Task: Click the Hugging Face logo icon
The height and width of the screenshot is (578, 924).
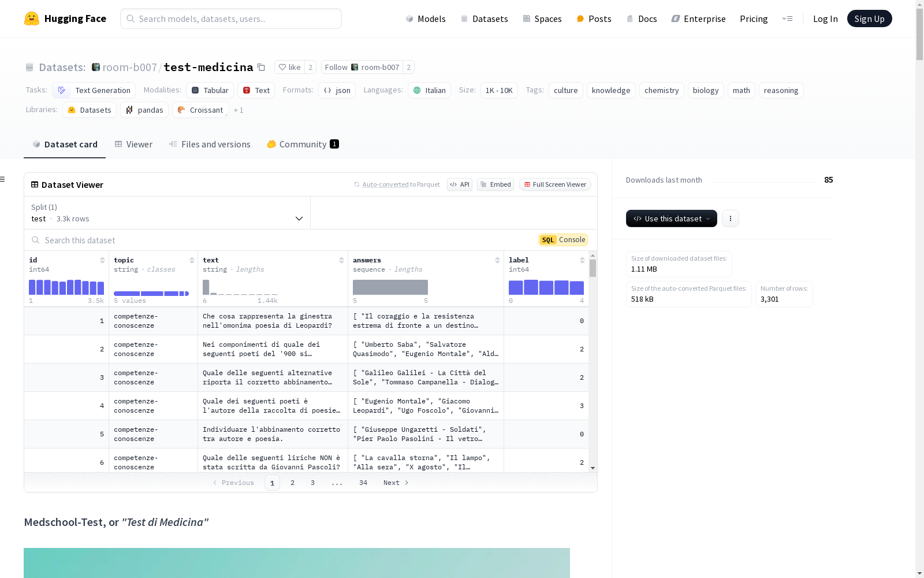Action: [x=32, y=18]
